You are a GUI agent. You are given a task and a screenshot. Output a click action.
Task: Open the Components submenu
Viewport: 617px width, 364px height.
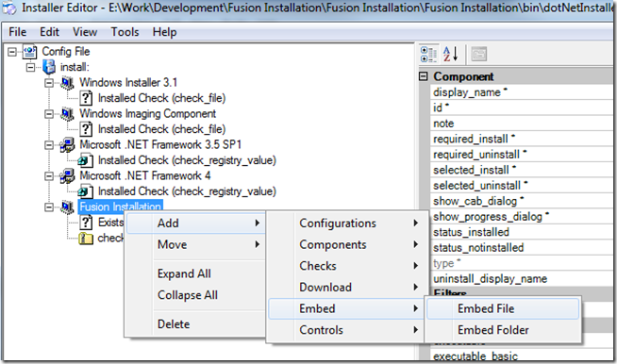click(x=345, y=245)
